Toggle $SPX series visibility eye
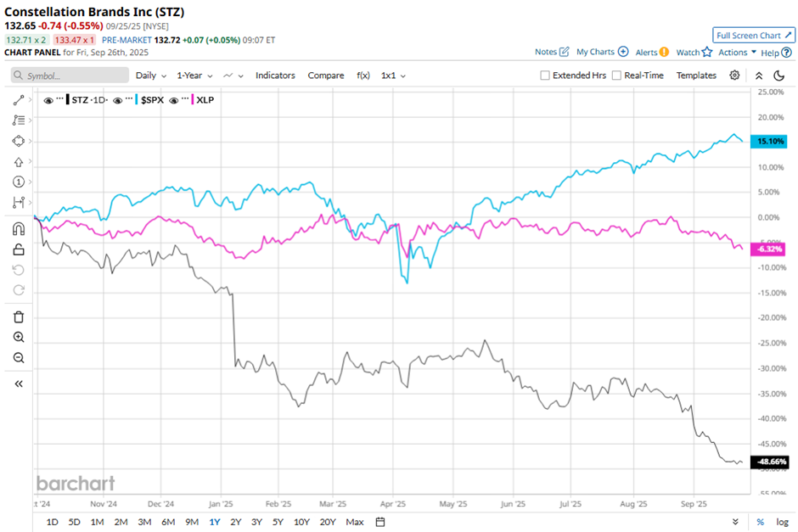798x532 pixels. pyautogui.click(x=117, y=100)
